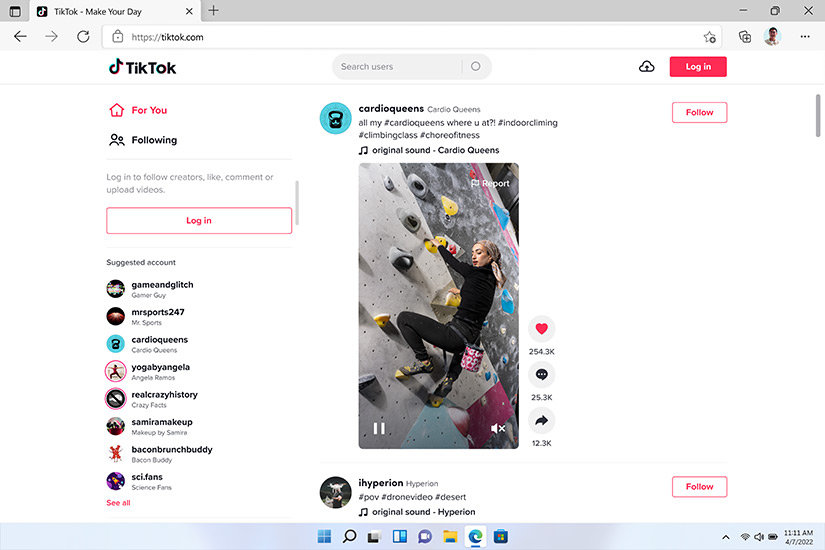The image size is (825, 550).
Task: Switch to TikTok - Make Your Day tab
Action: click(x=115, y=12)
